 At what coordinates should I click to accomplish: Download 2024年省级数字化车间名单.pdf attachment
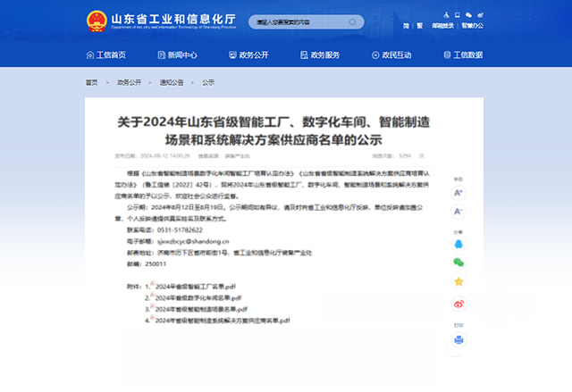click(198, 298)
